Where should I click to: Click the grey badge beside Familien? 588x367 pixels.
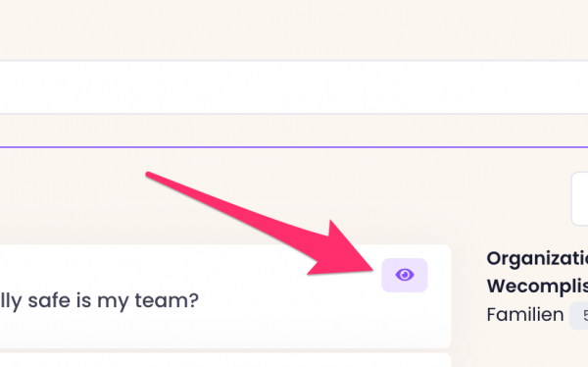coord(579,316)
